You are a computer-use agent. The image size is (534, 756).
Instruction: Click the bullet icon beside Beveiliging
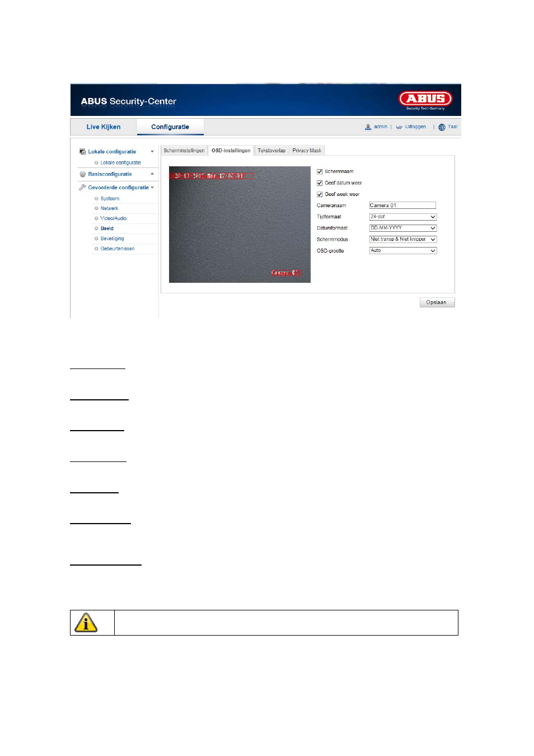pos(96,239)
